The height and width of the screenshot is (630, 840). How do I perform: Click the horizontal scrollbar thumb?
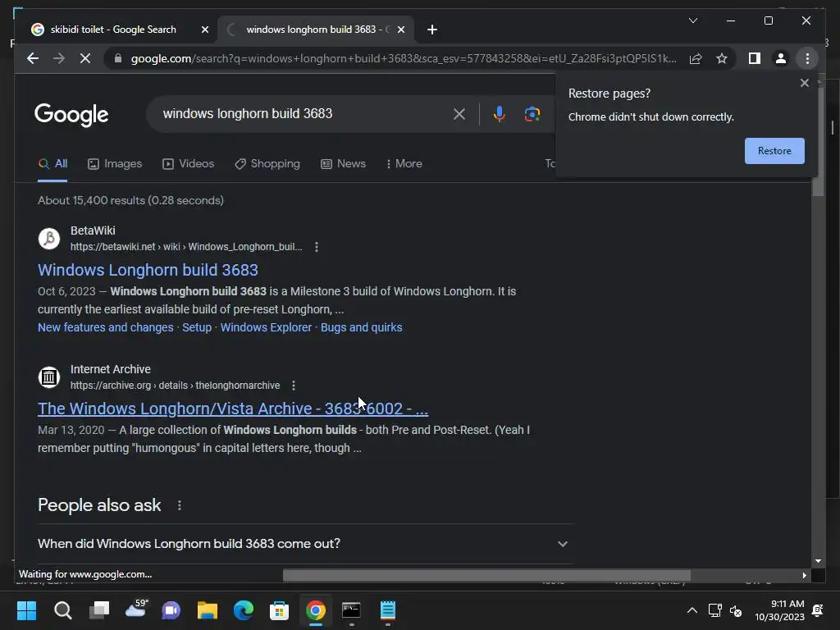[x=486, y=575]
